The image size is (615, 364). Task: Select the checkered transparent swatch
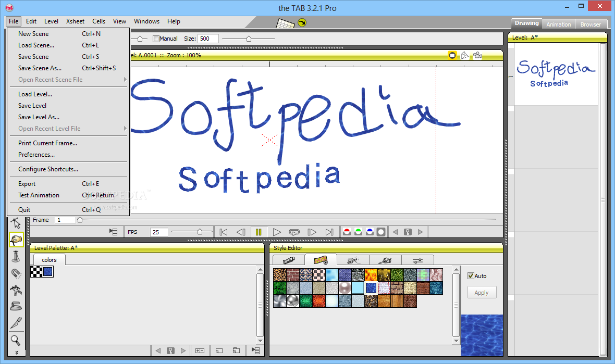coord(36,271)
